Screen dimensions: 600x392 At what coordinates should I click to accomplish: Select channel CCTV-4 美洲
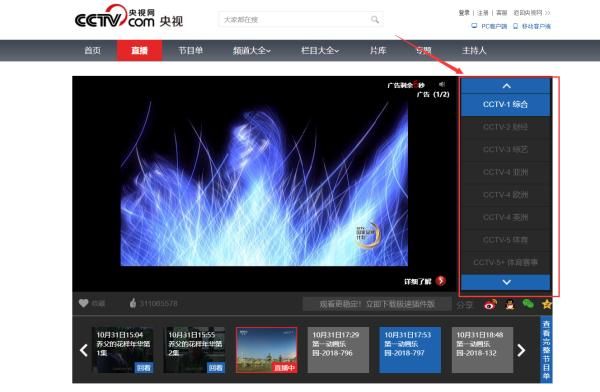pyautogui.click(x=506, y=217)
